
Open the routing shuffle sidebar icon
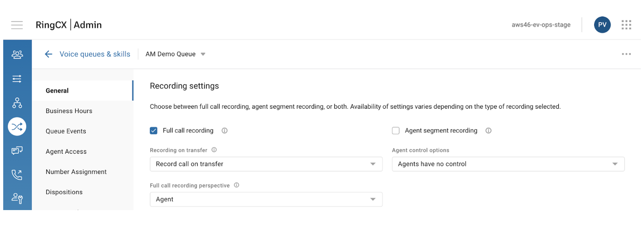pos(17,127)
